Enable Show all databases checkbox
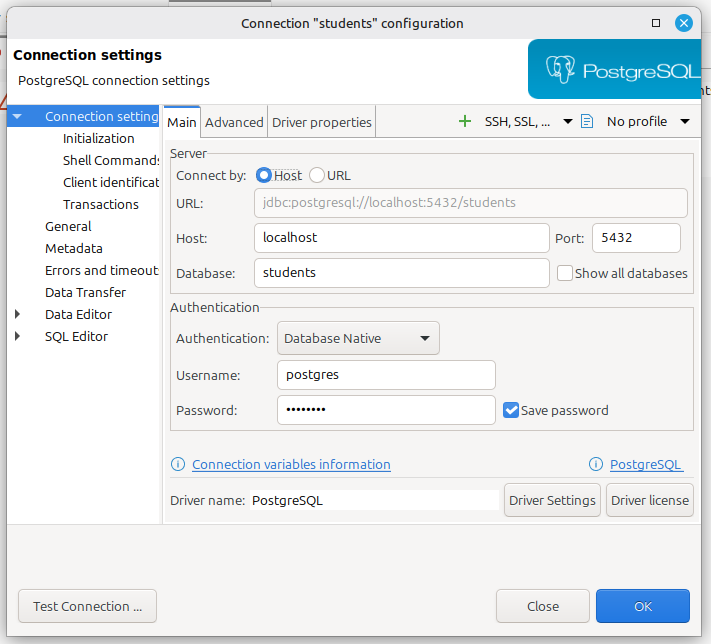 [x=565, y=273]
